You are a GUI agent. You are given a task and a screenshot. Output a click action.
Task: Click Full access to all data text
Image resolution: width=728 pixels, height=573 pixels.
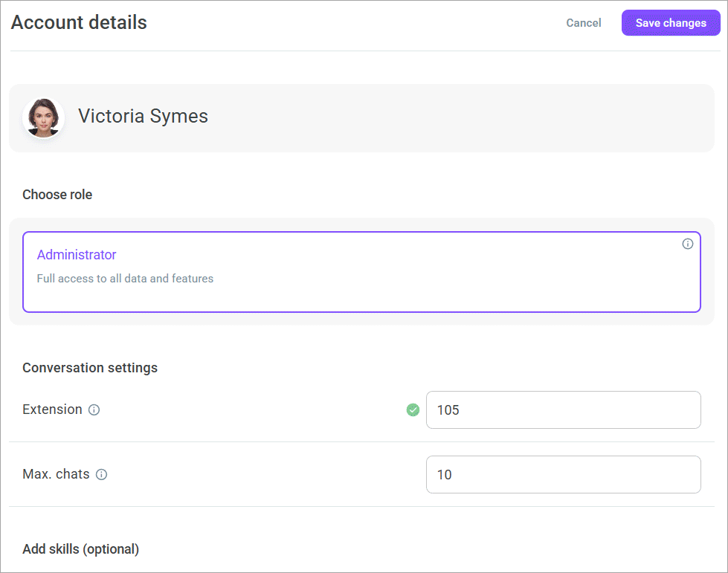tap(126, 279)
